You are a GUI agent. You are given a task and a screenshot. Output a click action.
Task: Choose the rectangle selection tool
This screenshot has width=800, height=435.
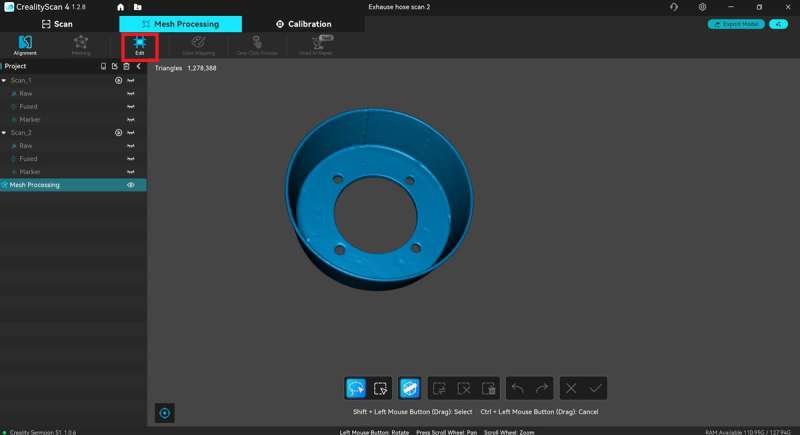point(380,388)
